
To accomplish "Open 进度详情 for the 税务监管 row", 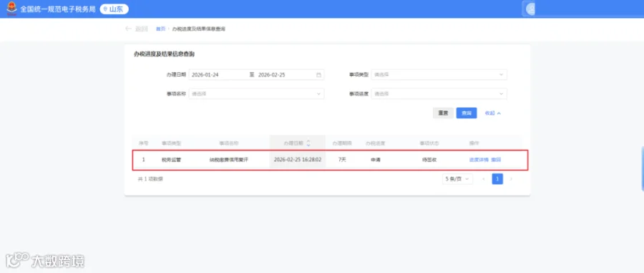I will pyautogui.click(x=479, y=160).
